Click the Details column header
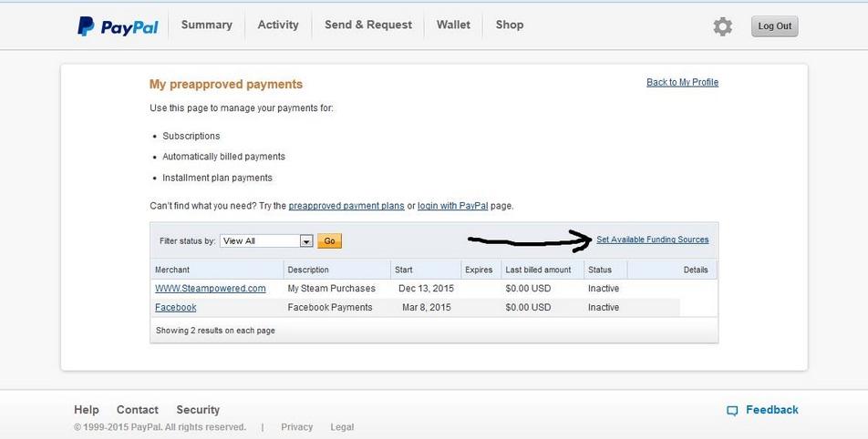 tap(696, 270)
